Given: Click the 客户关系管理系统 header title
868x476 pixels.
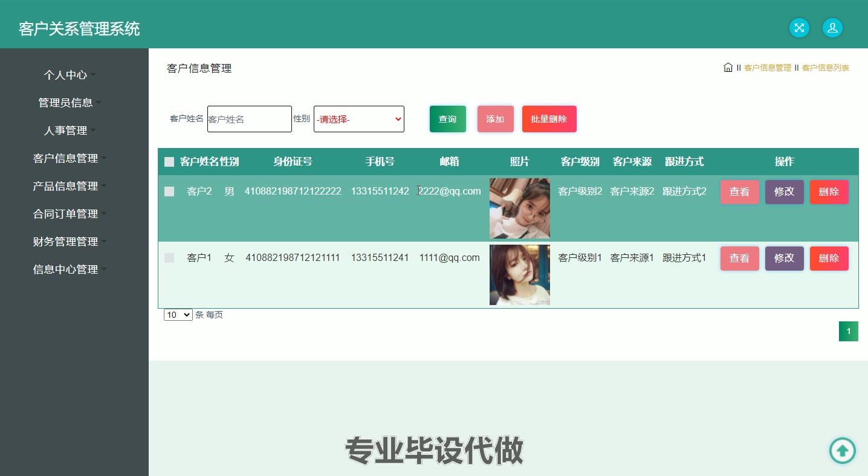Looking at the screenshot, I should click(x=79, y=28).
